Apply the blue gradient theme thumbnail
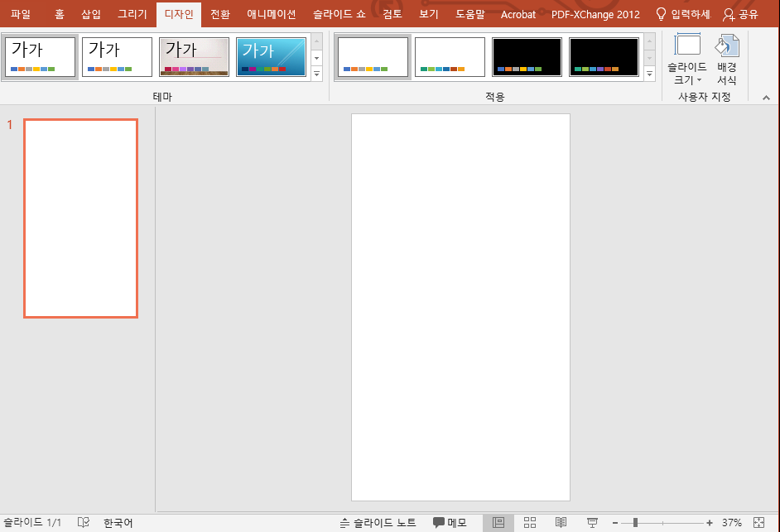 [271, 57]
